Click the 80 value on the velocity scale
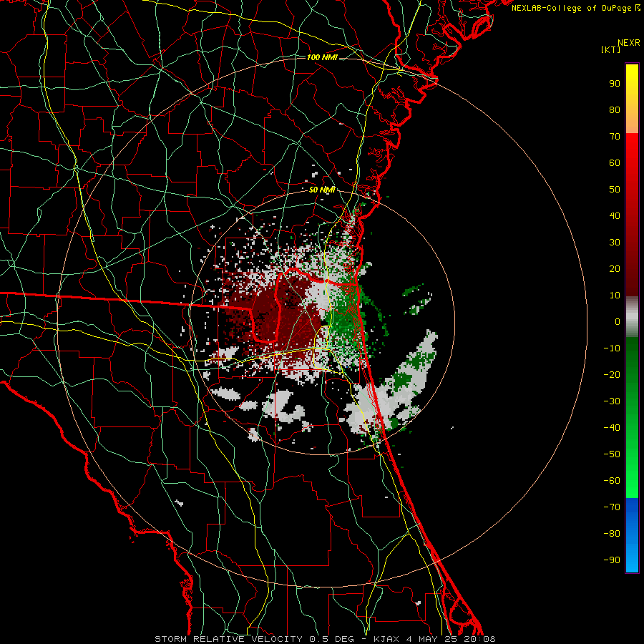Image resolution: width=644 pixels, height=644 pixels. (615, 109)
